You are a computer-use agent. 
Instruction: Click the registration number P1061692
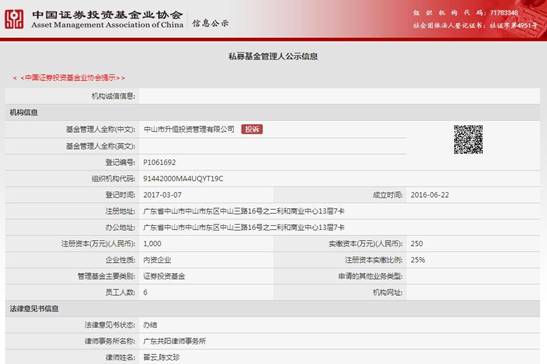(159, 162)
